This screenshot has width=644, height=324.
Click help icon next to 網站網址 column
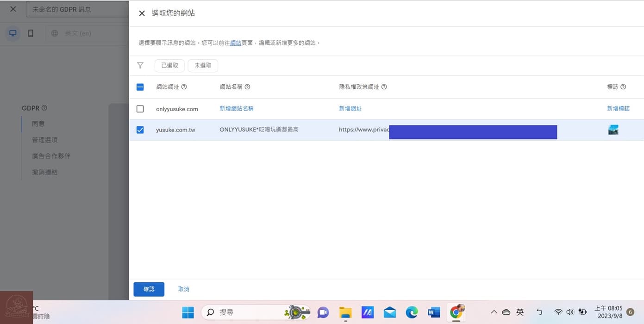(184, 87)
